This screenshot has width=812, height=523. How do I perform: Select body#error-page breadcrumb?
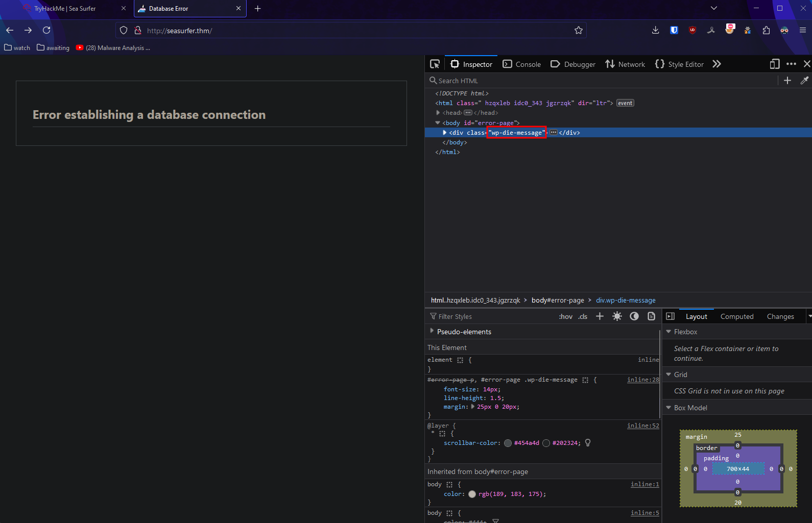(558, 300)
